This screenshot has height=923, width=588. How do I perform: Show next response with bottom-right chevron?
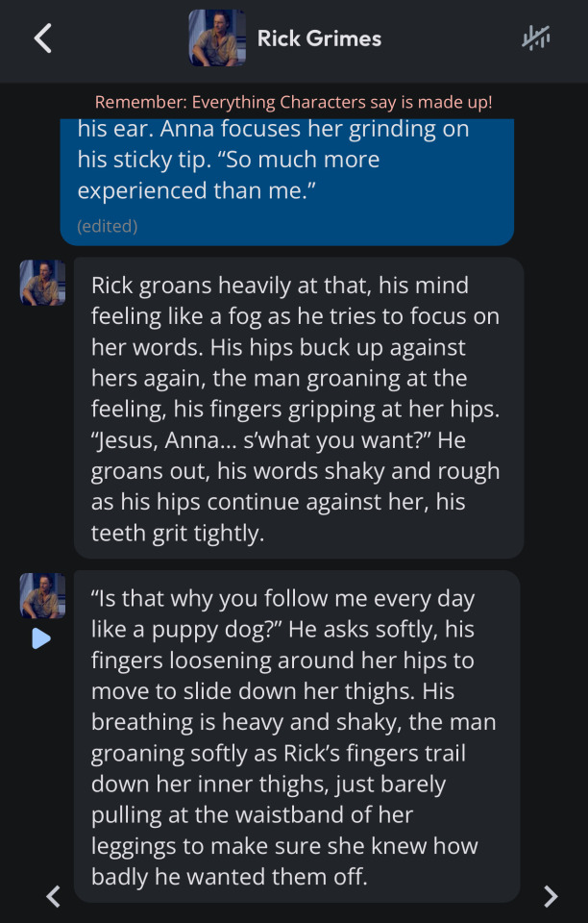pyautogui.click(x=551, y=896)
